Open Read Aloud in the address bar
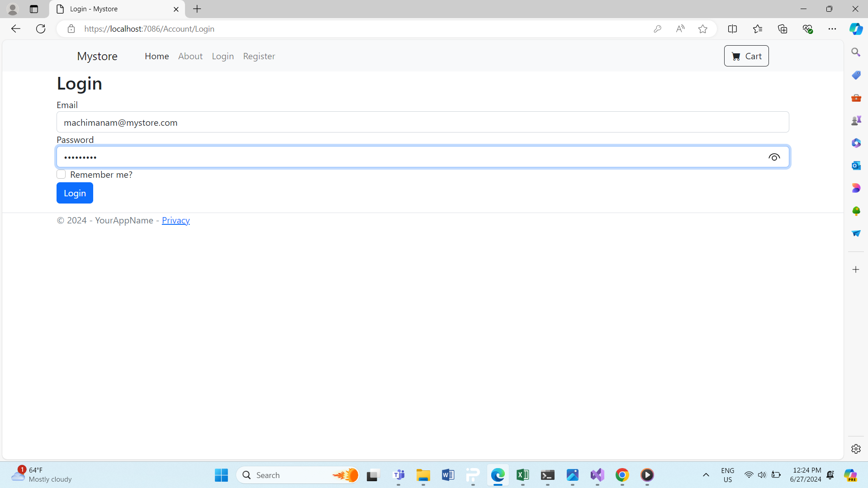The image size is (868, 488). [x=680, y=29]
